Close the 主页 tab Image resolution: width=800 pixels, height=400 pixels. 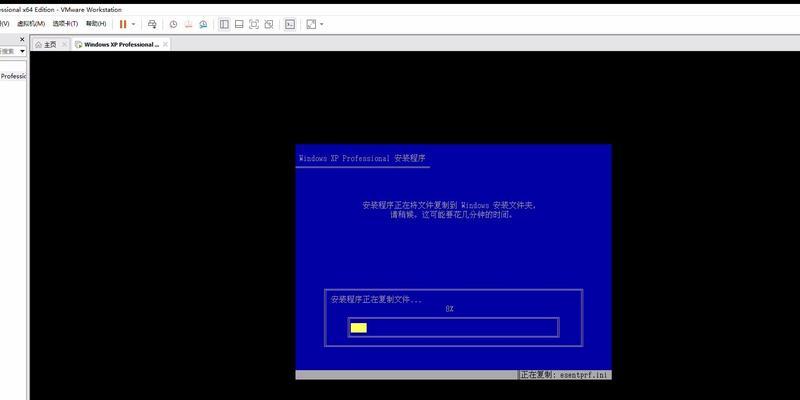64,44
